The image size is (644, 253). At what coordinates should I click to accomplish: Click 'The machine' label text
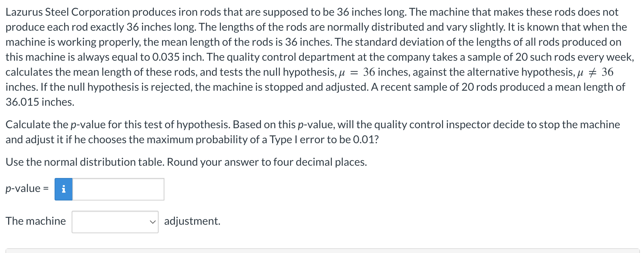pos(35,221)
